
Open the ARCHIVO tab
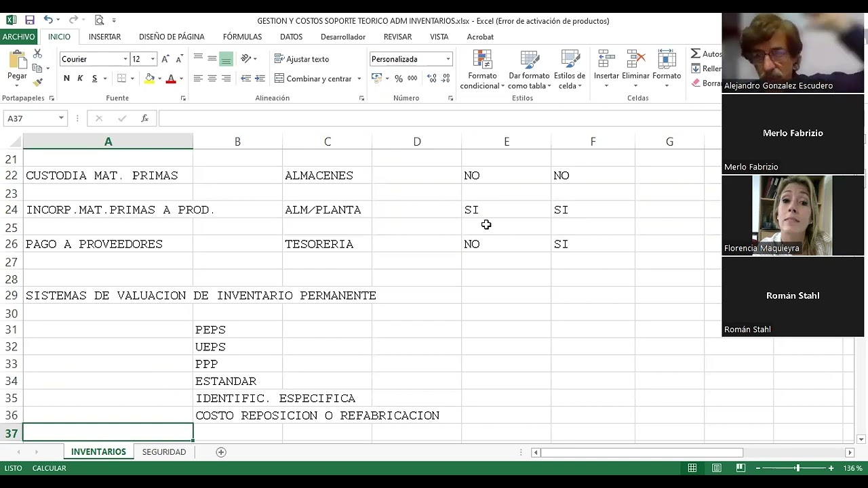[x=18, y=37]
